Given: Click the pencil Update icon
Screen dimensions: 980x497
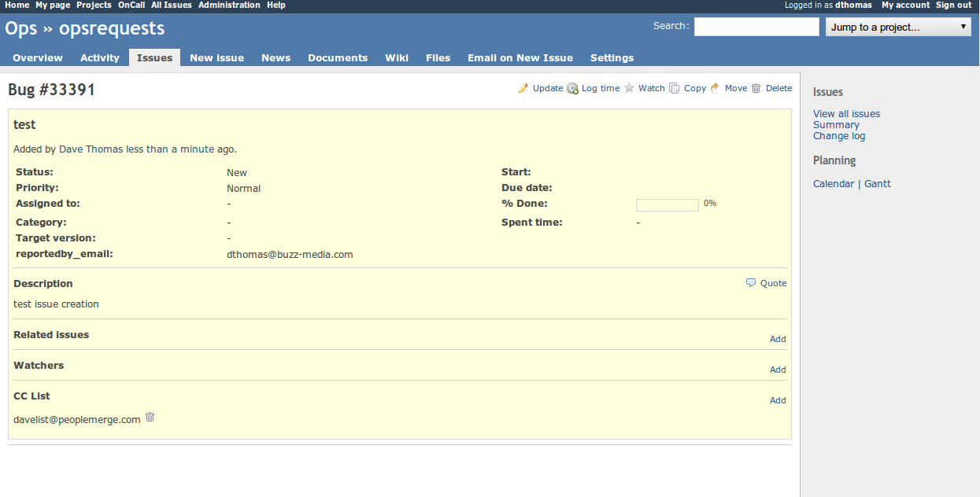Looking at the screenshot, I should click(523, 88).
